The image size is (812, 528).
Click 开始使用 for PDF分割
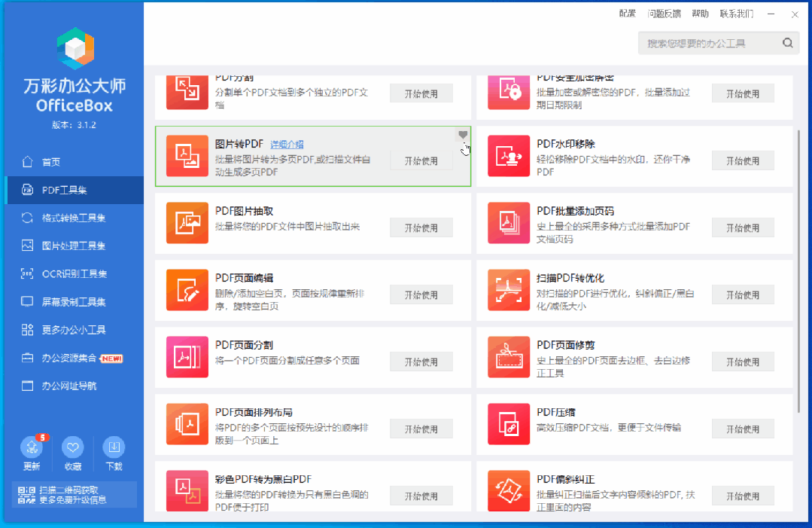click(x=421, y=94)
